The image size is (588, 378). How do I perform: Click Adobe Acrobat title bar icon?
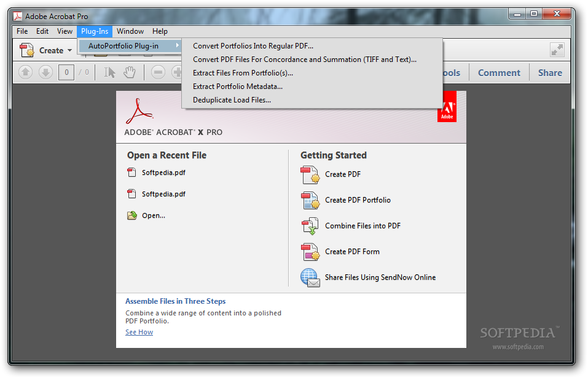tap(18, 16)
